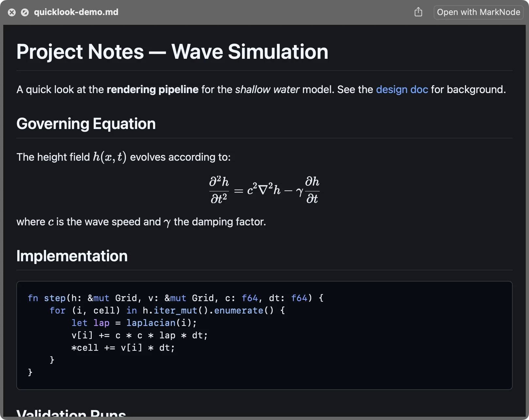Viewport: 529px width, 420px height.
Task: Click the Project Notes — Wave Simulation heading
Action: (x=172, y=52)
